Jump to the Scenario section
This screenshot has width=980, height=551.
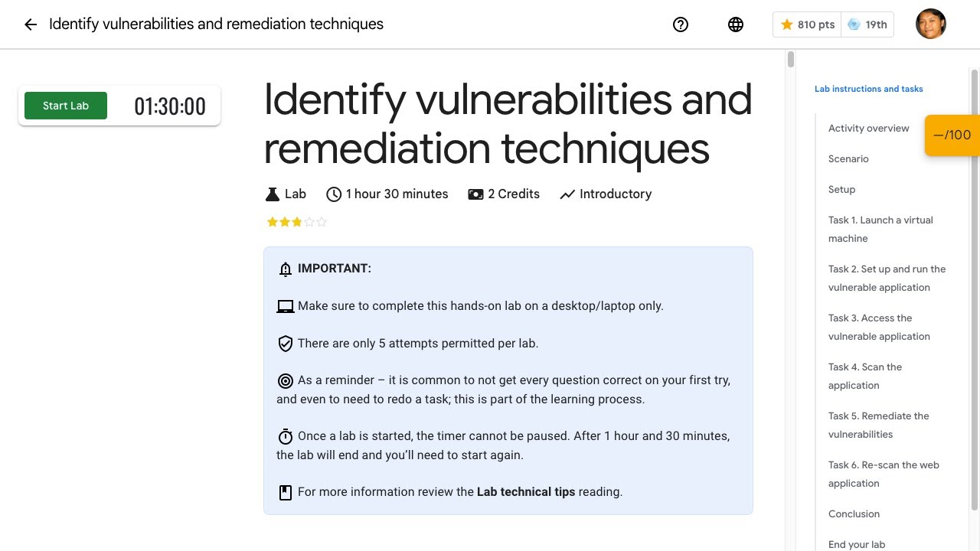(848, 159)
